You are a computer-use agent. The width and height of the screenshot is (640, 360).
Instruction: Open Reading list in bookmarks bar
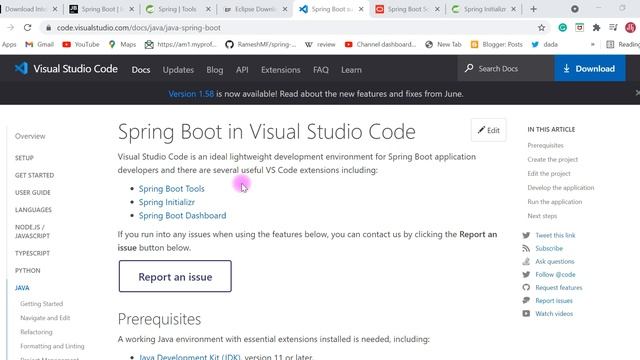[x=623, y=44]
